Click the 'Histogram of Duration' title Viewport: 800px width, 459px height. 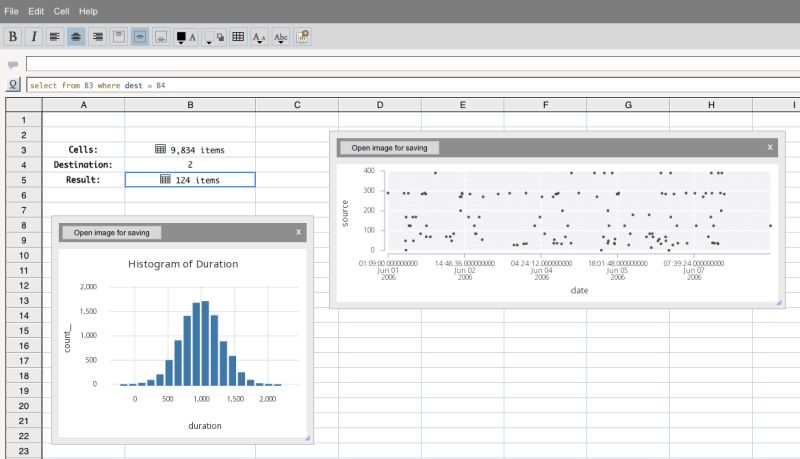click(183, 264)
